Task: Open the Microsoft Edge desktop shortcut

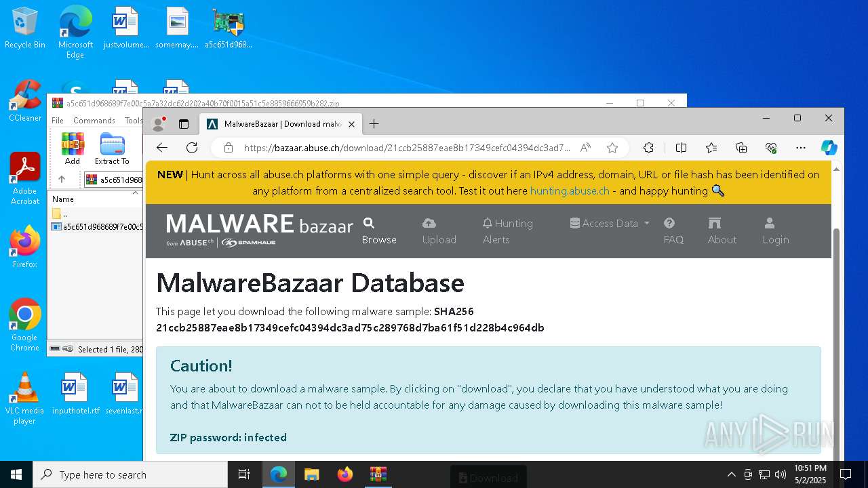Action: point(75,33)
